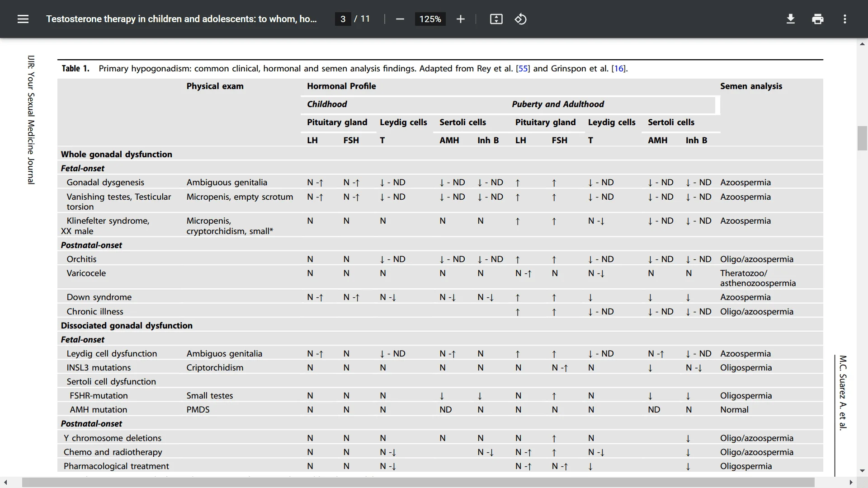Click the fit to page icon
Viewport: 868px width, 488px height.
496,19
